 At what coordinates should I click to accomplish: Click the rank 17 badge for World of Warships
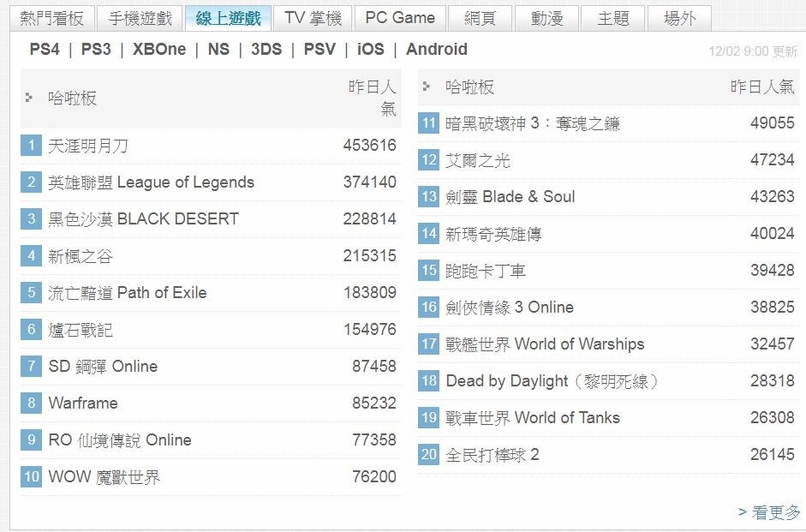click(x=429, y=344)
